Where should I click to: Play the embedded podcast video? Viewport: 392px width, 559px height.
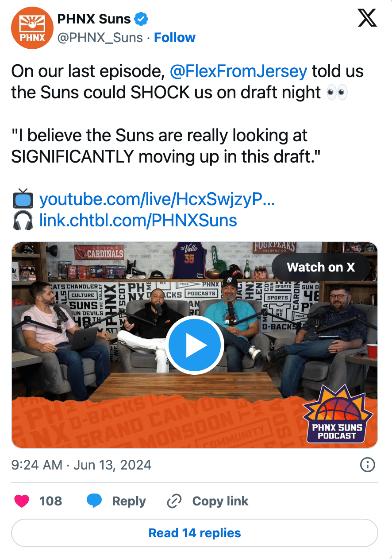pos(195,345)
